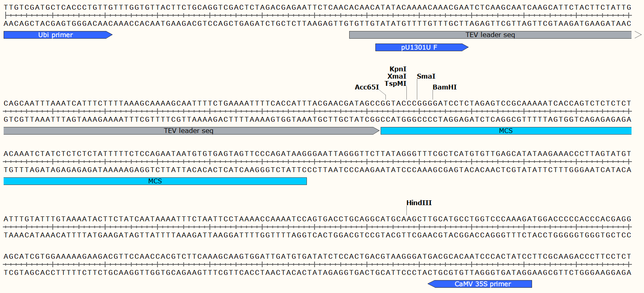Click the top strand start TTGTCGATGC
This screenshot has width=644, height=293.
30,7
